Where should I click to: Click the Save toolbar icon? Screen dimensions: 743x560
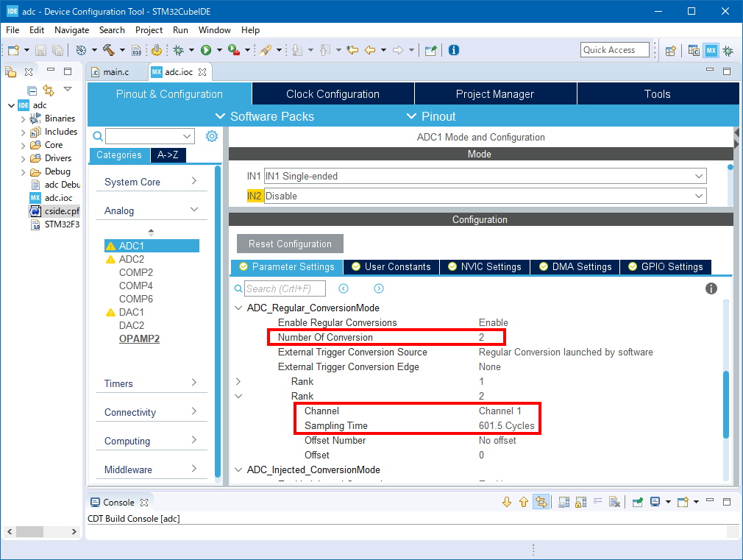tap(40, 50)
